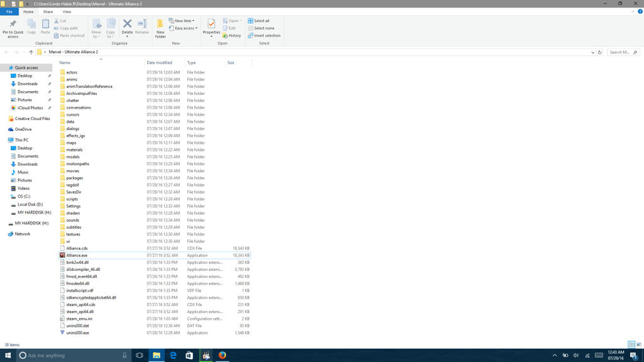Switch to the View ribbon tab

(x=67, y=12)
